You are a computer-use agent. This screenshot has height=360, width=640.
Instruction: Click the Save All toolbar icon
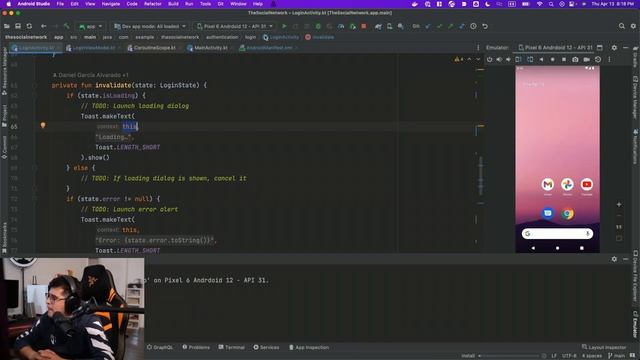(x=18, y=26)
